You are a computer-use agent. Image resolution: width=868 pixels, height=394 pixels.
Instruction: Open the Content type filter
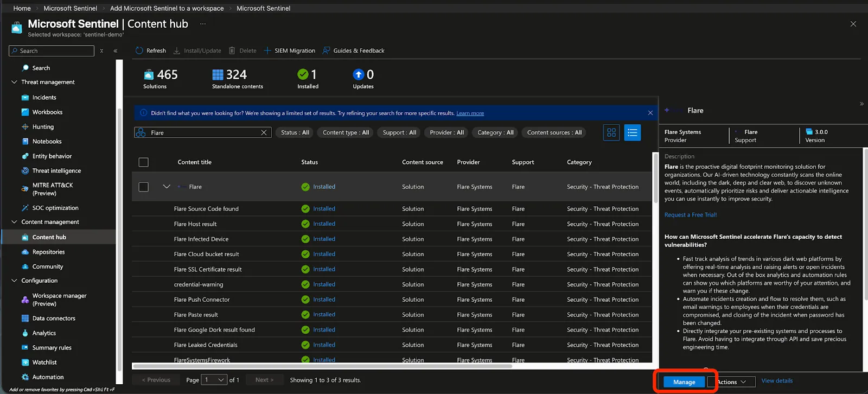click(x=346, y=132)
